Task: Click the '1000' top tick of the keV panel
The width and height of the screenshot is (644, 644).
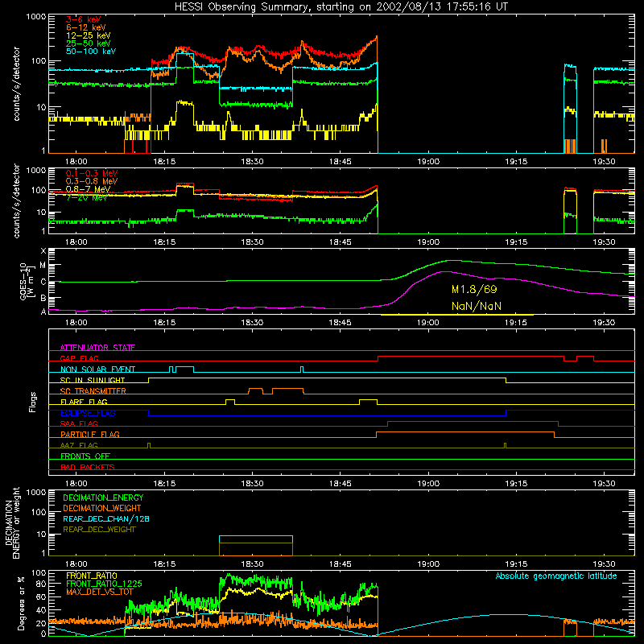Action: 36,17
